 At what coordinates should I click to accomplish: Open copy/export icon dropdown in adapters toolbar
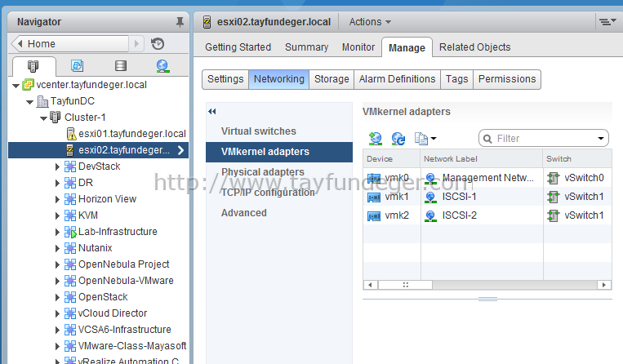pos(425,139)
